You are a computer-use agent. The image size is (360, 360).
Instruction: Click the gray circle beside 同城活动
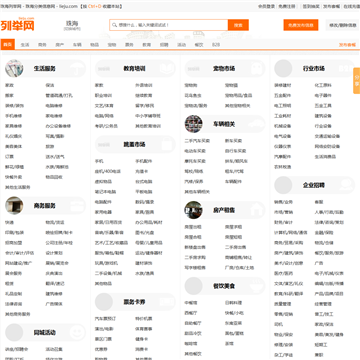tap(14, 332)
